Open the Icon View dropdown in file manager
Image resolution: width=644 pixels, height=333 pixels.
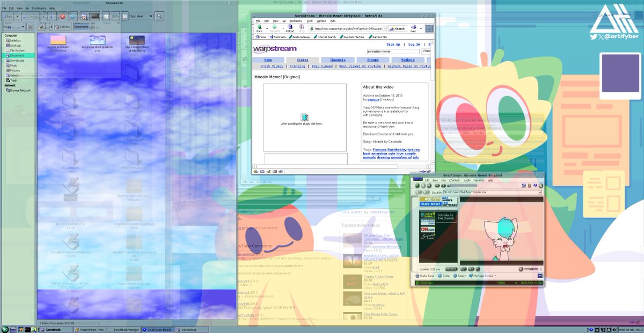click(x=142, y=16)
